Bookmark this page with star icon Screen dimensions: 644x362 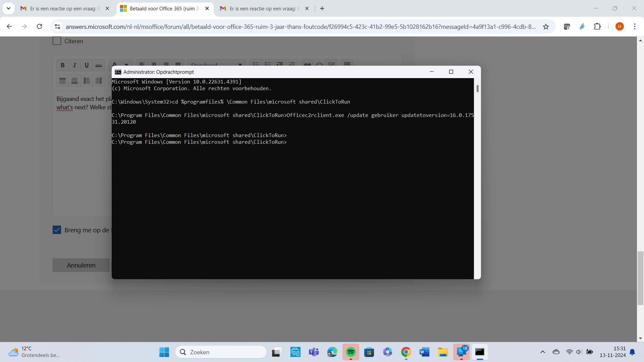click(x=546, y=26)
